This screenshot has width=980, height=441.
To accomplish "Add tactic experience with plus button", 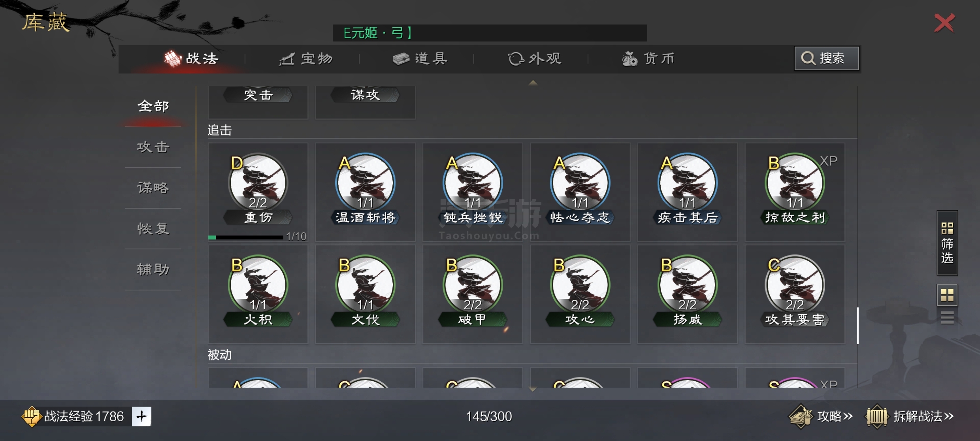I will pyautogui.click(x=141, y=416).
